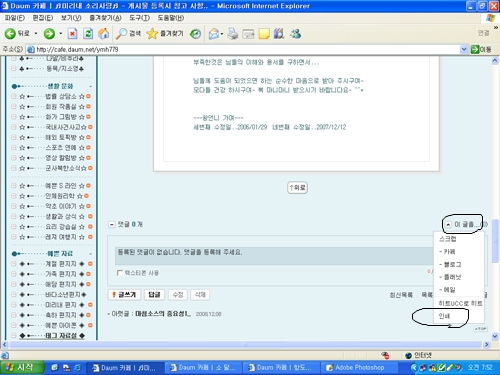
Task: Expand the toolbar overflow chevron near 연결
Action: pos(496,28)
